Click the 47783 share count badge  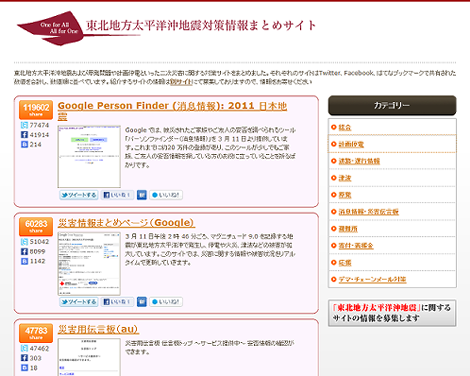click(36, 333)
